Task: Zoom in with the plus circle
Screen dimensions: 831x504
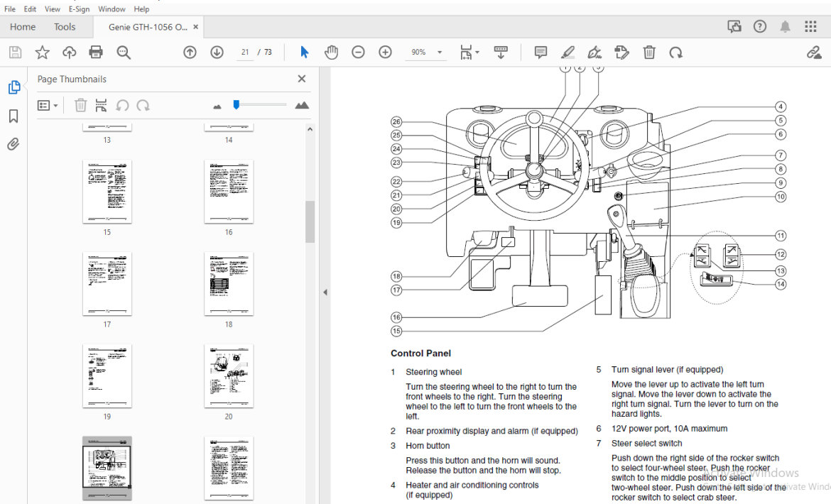Action: (x=385, y=52)
